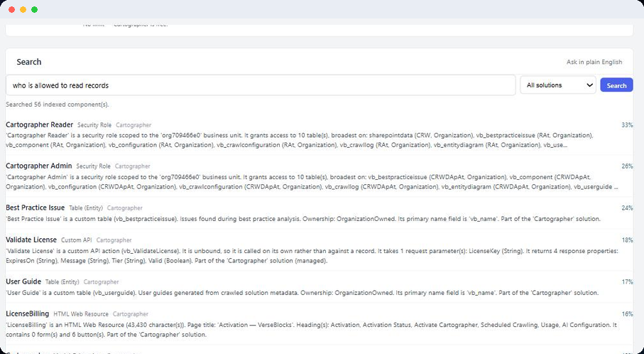Image resolution: width=644 pixels, height=354 pixels.
Task: Click the 17% match score
Action: pos(627,282)
